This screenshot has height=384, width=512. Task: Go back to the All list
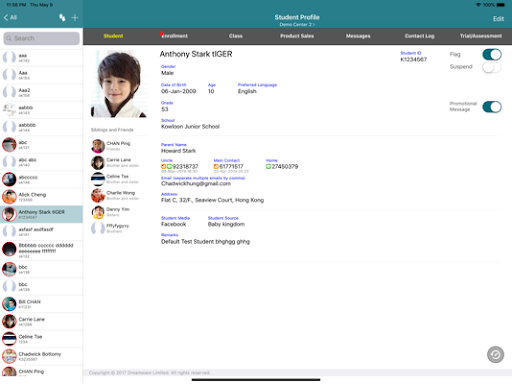(10, 18)
